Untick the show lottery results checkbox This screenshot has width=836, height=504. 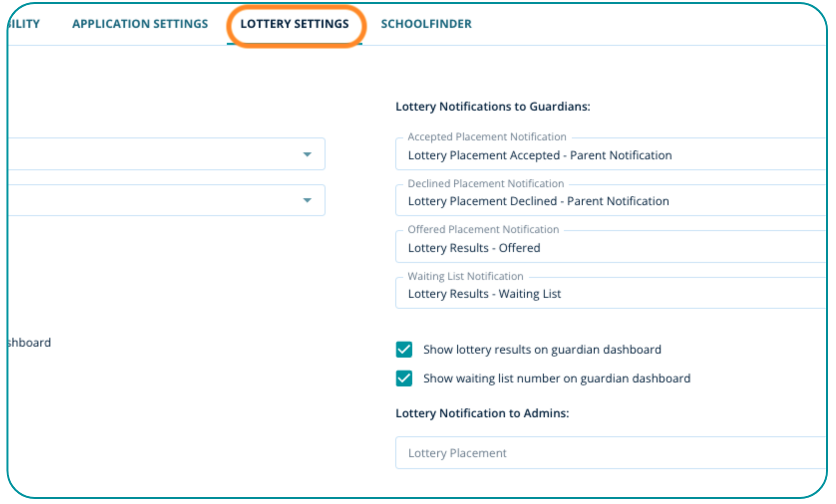tap(404, 350)
